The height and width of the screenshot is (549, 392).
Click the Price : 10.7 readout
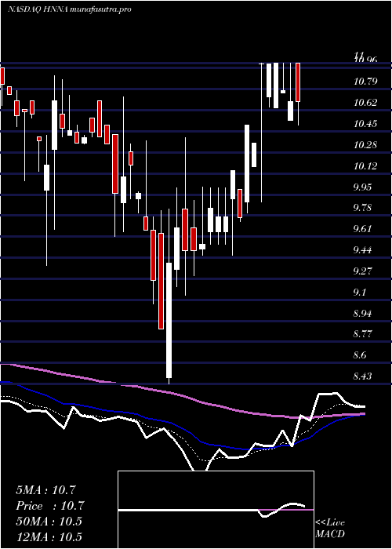pyautogui.click(x=50, y=506)
